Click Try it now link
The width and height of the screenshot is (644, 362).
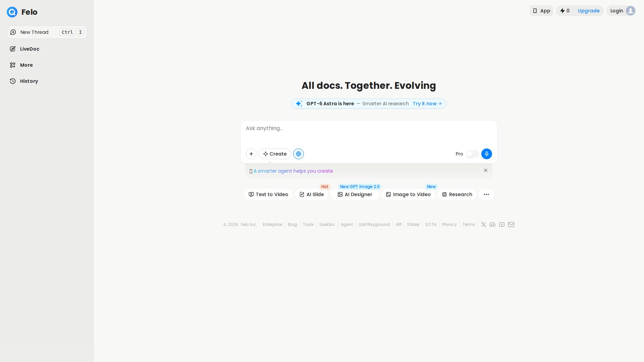pos(427,104)
